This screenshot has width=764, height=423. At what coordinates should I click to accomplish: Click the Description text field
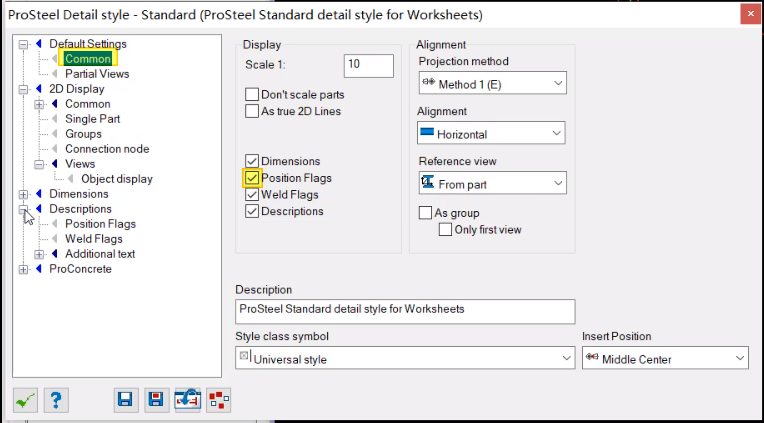pyautogui.click(x=405, y=311)
